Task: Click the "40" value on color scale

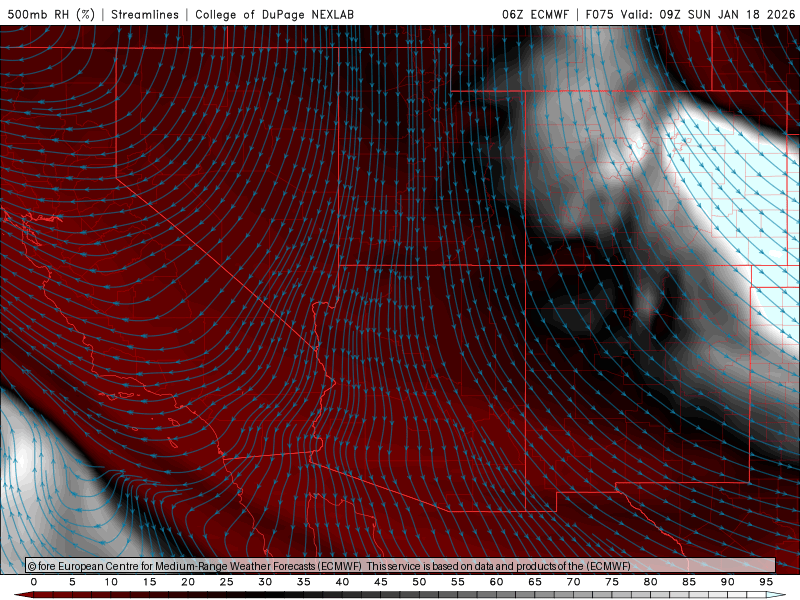Action: (342, 582)
